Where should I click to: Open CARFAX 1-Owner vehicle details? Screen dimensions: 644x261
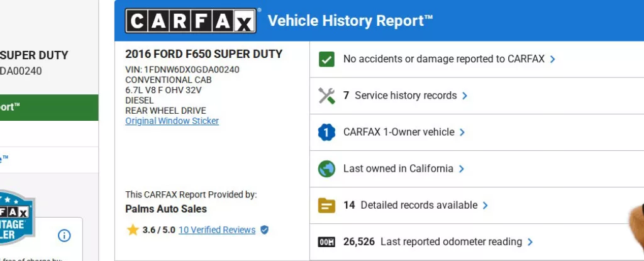(398, 132)
